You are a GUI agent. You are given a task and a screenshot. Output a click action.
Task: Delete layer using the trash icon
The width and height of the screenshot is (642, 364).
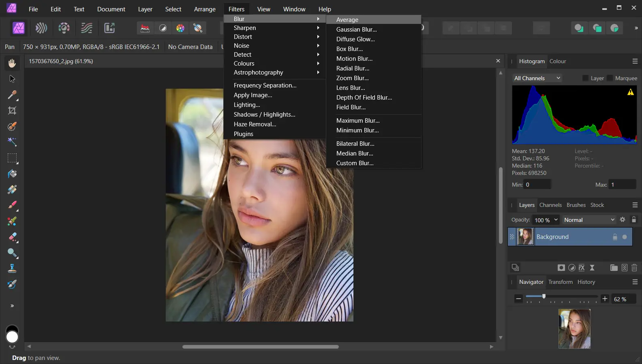pyautogui.click(x=634, y=268)
